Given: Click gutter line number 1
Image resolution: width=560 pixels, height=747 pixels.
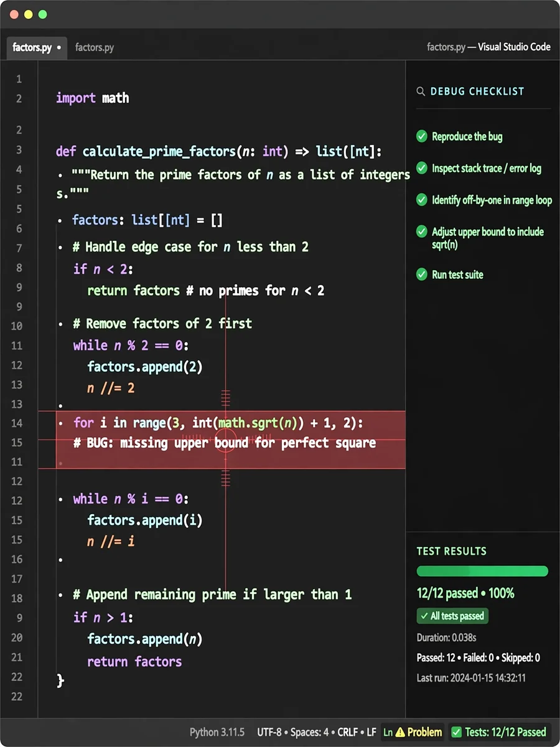Looking at the screenshot, I should tap(19, 79).
